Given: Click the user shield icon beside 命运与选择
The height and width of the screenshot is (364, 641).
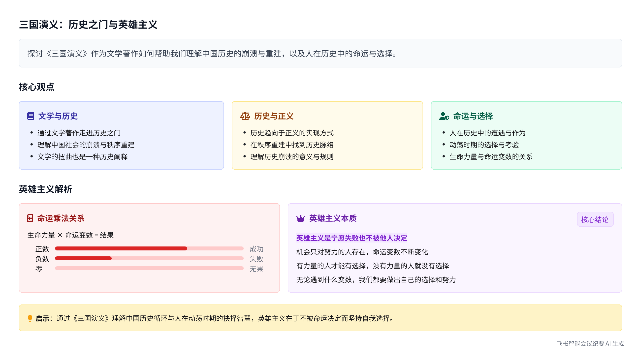Looking at the screenshot, I should pos(444,116).
